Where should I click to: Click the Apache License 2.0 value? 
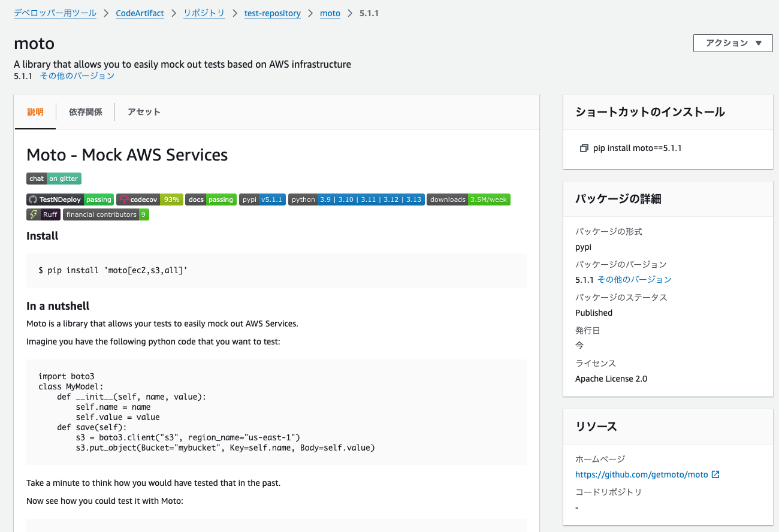pyautogui.click(x=611, y=379)
